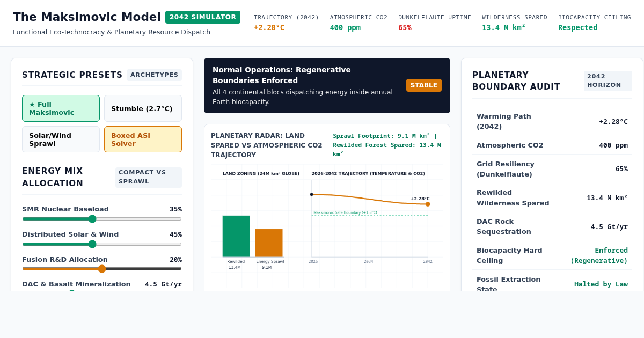Viewport: 644px width, 338px height.
Task: Click the Grid Resiliency (Dunkelflaute) audit value
Action: (621, 168)
